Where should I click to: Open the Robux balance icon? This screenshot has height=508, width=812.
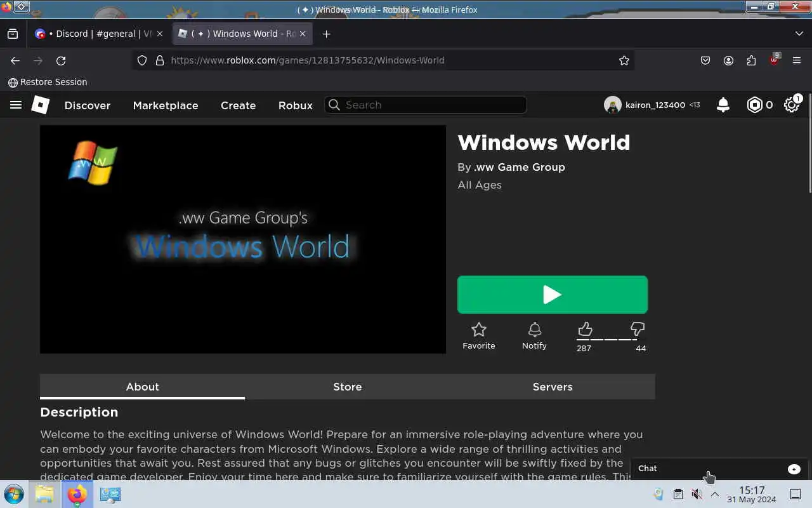[754, 105]
